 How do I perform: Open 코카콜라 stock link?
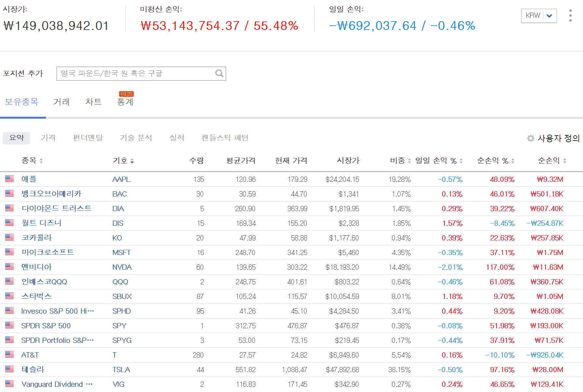click(x=36, y=237)
